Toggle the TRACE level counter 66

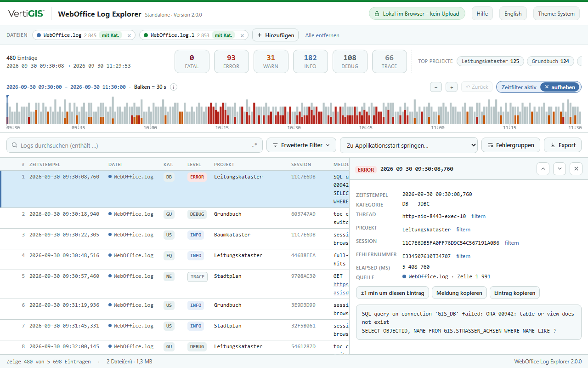pos(389,62)
